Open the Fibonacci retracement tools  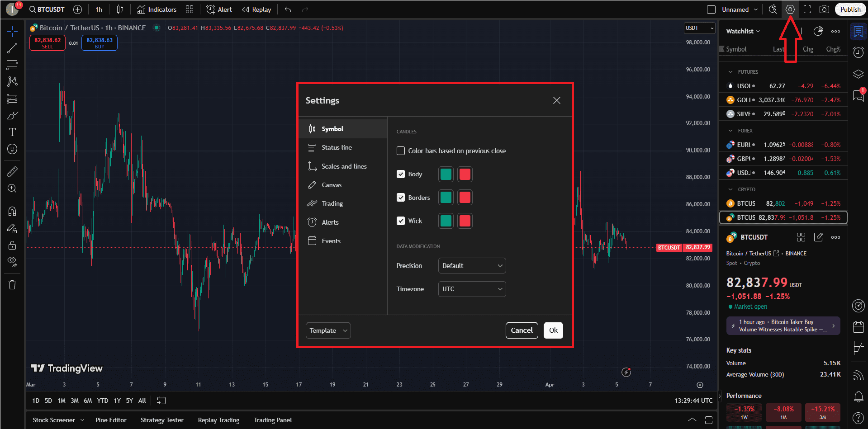pyautogui.click(x=12, y=65)
